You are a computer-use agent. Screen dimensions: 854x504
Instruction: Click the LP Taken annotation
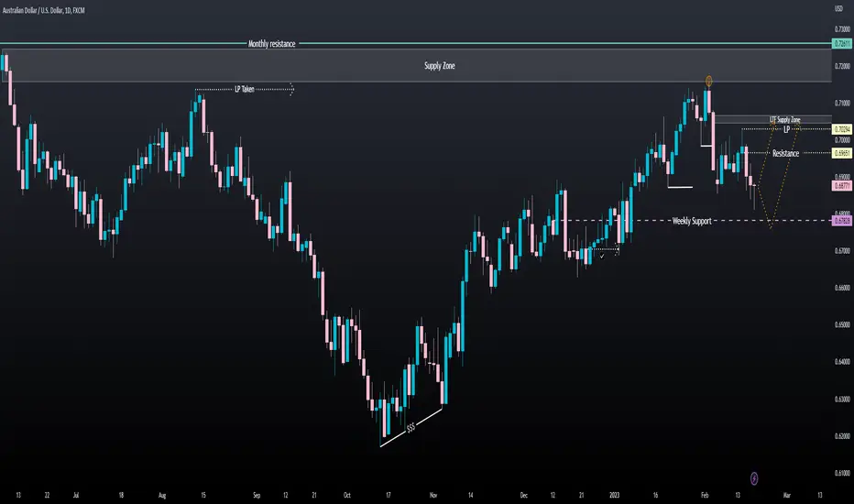tap(245, 89)
